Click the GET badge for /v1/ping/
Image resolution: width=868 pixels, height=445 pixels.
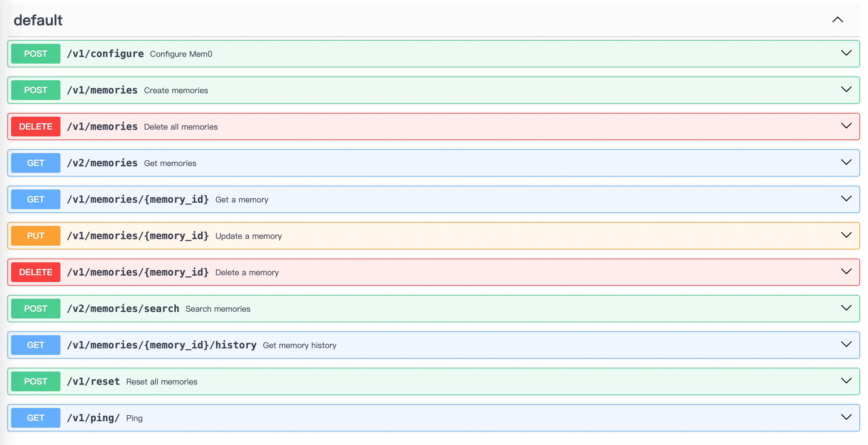36,418
